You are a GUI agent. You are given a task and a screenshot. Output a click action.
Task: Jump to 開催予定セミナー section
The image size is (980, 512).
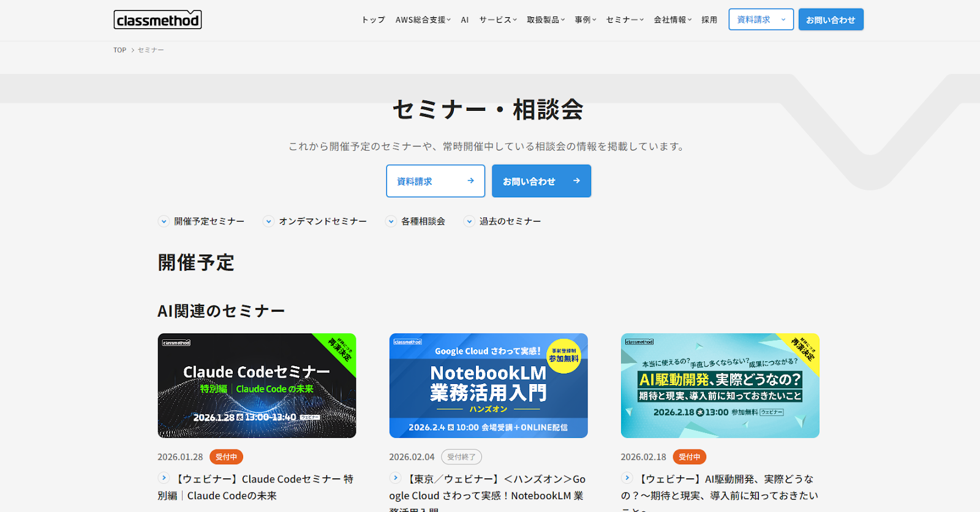(x=201, y=221)
